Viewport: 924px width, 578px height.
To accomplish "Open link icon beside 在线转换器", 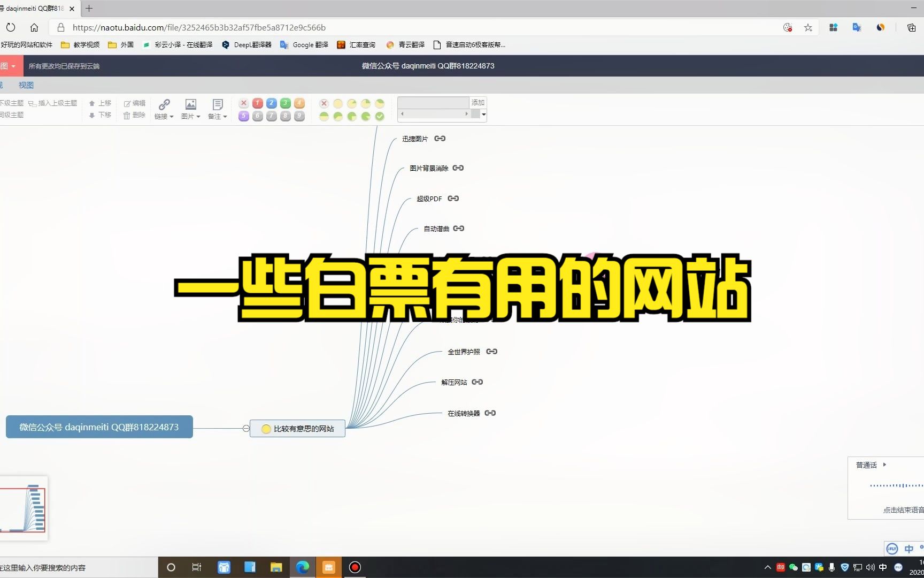I will 490,413.
